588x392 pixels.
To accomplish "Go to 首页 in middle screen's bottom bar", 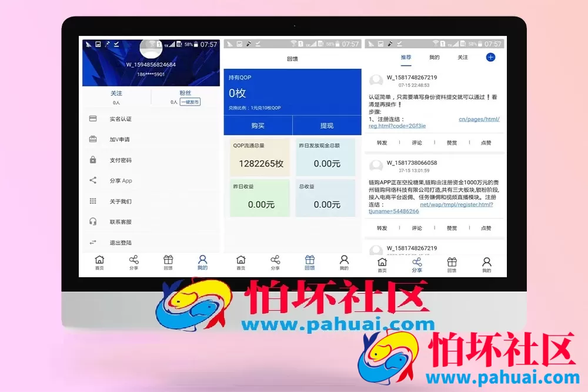I will 240,263.
